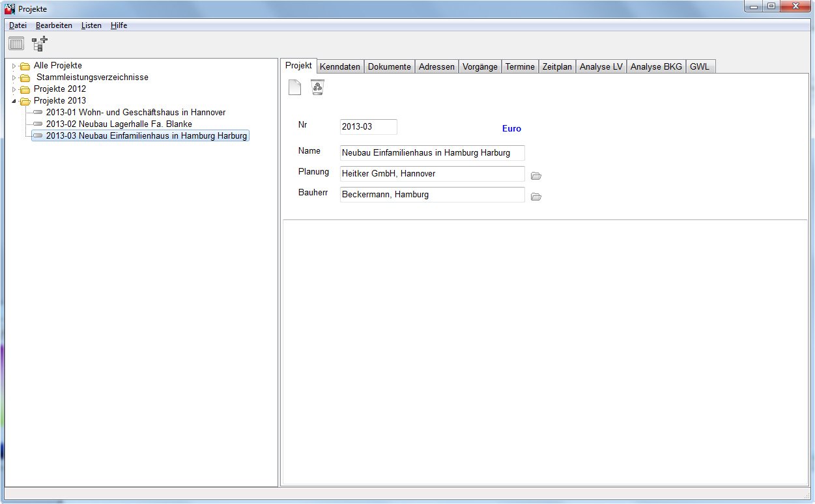This screenshot has height=504, width=815.
Task: Click the Nr field label
Action: coord(302,124)
